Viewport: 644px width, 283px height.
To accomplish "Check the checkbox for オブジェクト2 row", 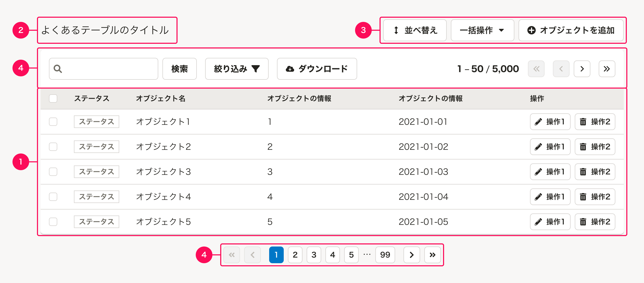I will (53, 147).
